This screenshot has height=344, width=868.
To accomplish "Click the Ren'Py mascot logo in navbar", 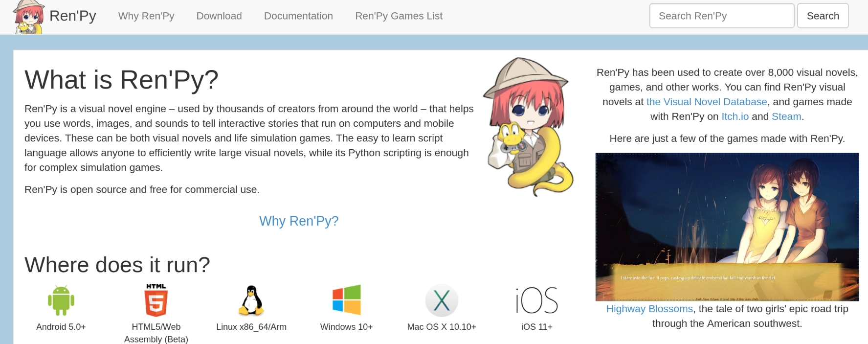I will point(29,17).
